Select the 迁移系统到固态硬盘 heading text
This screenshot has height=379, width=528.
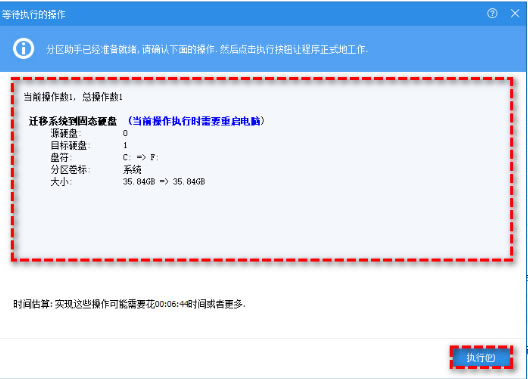72,121
